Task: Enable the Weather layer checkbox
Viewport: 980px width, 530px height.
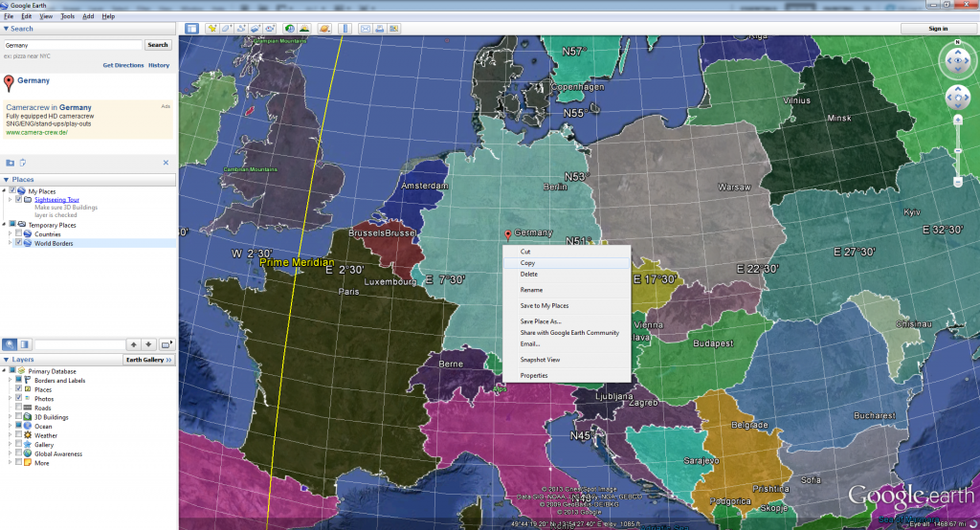Action: [x=19, y=434]
